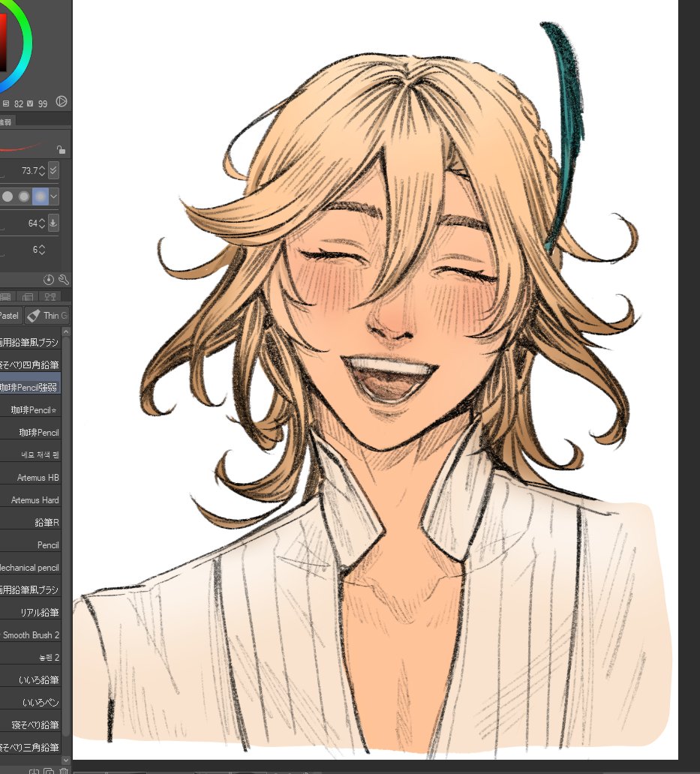Viewport: 700px width, 774px height.
Task: Open the sub tool detail wrench icon
Action: [x=63, y=280]
